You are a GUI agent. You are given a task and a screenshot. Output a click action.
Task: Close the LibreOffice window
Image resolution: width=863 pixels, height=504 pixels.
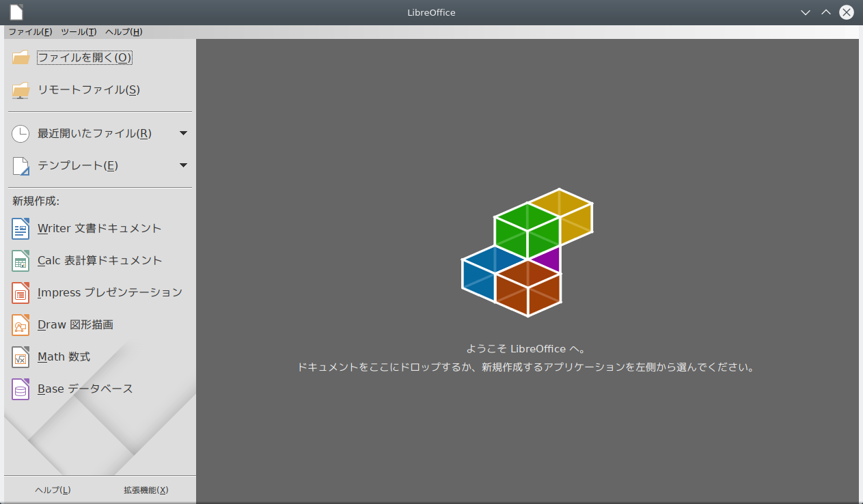point(847,12)
